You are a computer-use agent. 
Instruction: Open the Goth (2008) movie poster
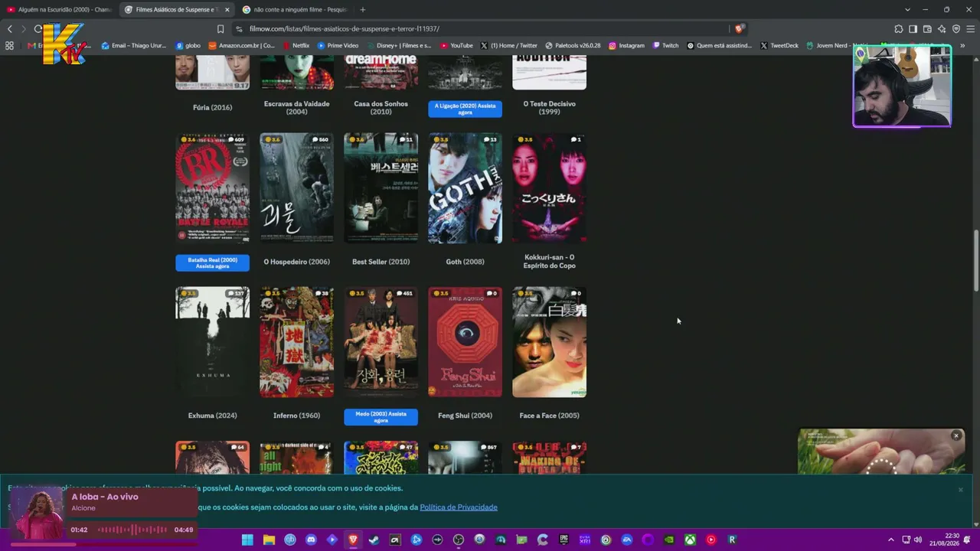click(465, 188)
